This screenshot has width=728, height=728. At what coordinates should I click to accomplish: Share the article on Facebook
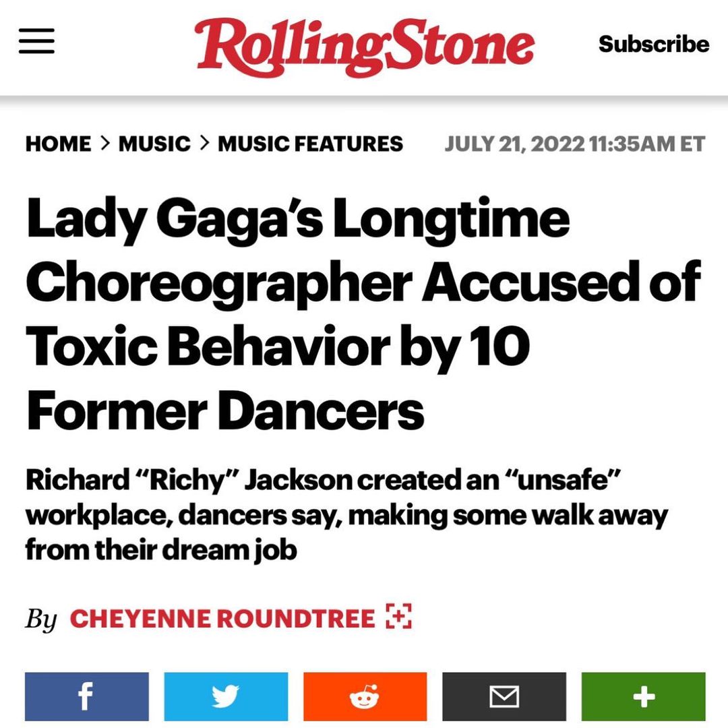(x=86, y=696)
